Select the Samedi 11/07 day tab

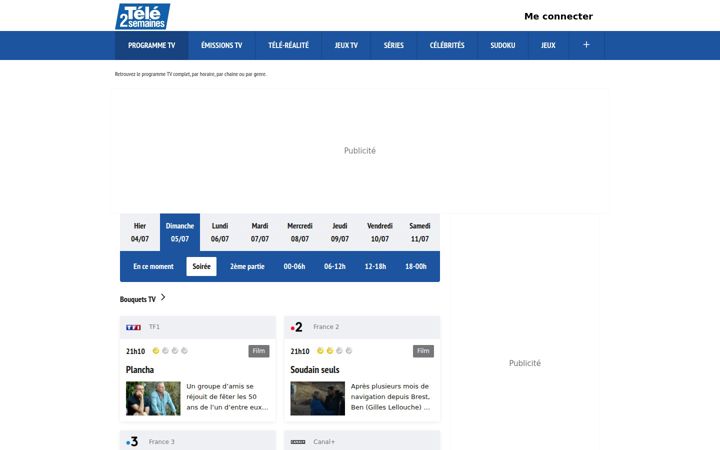pos(420,232)
